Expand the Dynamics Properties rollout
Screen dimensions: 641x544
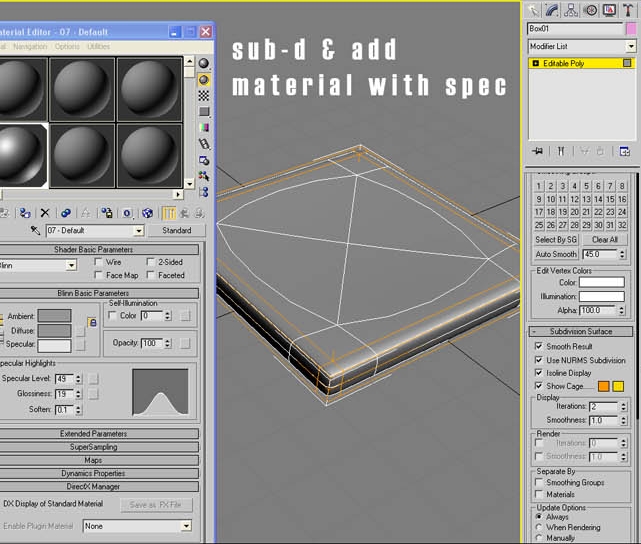click(x=94, y=473)
